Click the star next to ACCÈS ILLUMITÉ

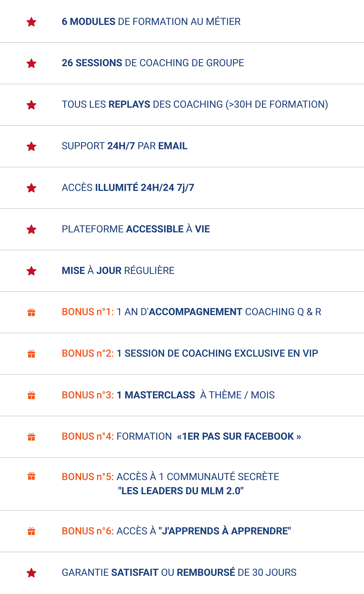[31, 188]
